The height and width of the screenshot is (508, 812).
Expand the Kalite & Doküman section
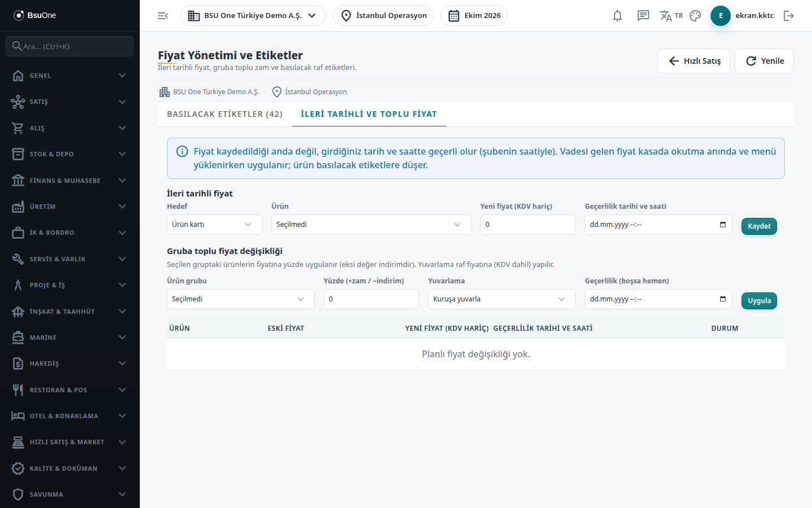(x=70, y=468)
